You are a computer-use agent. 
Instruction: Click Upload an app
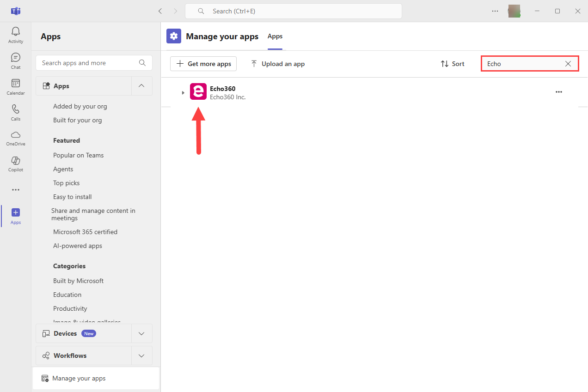click(278, 64)
